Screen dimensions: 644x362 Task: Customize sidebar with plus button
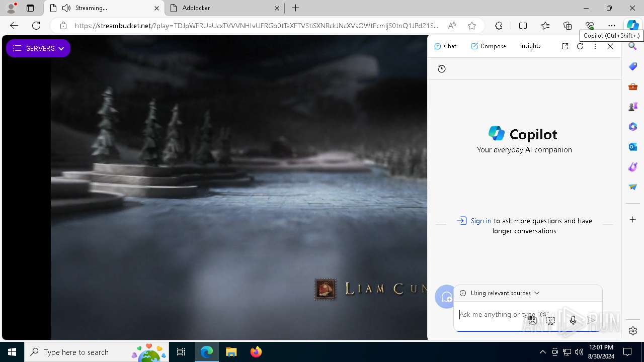click(633, 220)
